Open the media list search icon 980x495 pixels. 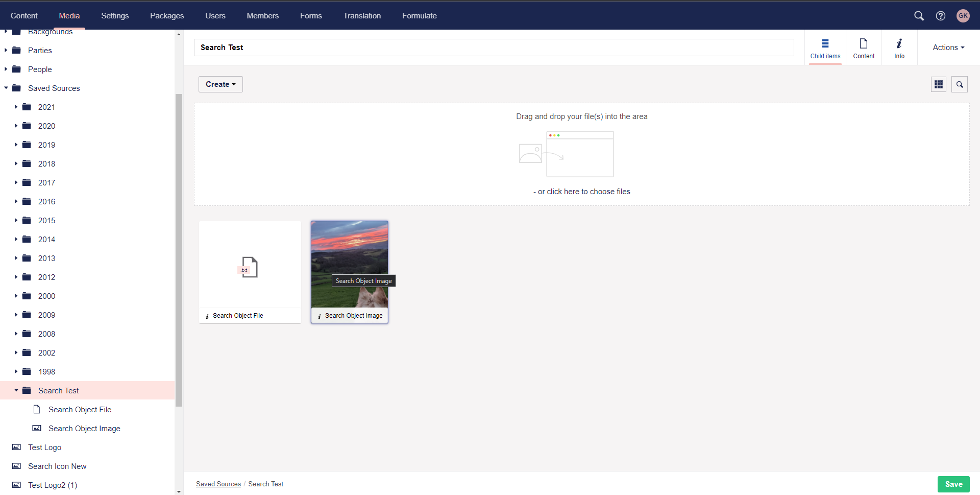pos(959,84)
